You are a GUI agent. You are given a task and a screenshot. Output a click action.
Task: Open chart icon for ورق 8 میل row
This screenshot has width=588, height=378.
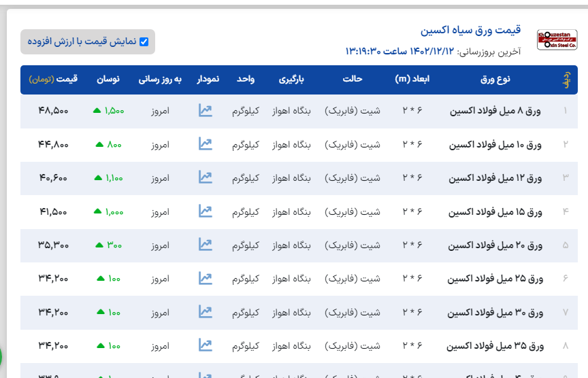click(206, 110)
